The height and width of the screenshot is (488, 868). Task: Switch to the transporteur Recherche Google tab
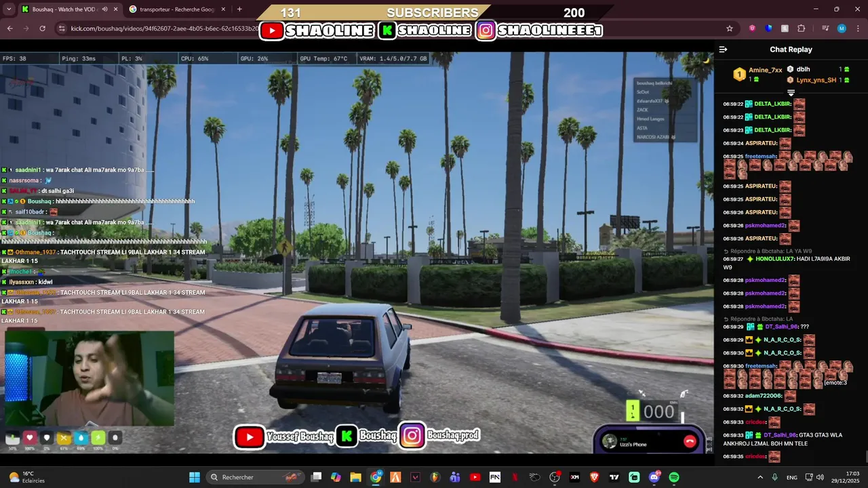[178, 9]
